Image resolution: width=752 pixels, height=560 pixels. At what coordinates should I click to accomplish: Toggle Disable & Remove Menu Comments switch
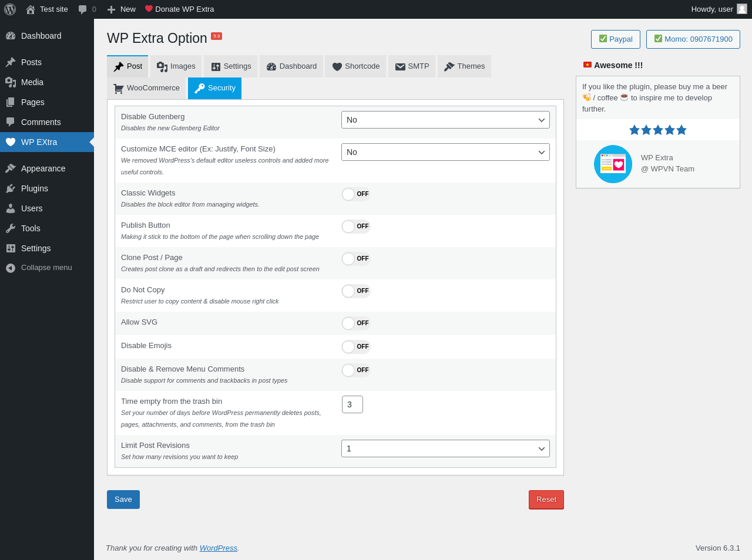[356, 370]
